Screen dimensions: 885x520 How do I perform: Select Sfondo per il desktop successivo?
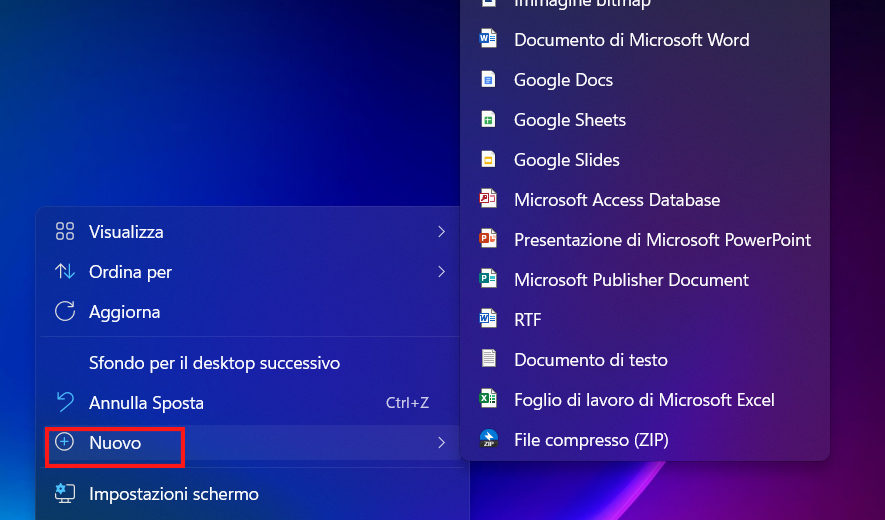214,363
